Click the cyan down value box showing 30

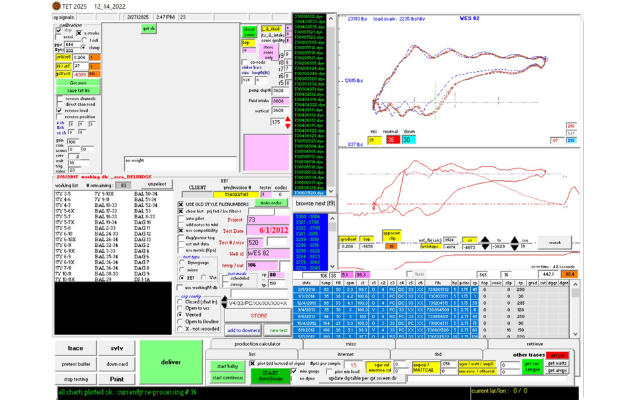click(x=408, y=140)
